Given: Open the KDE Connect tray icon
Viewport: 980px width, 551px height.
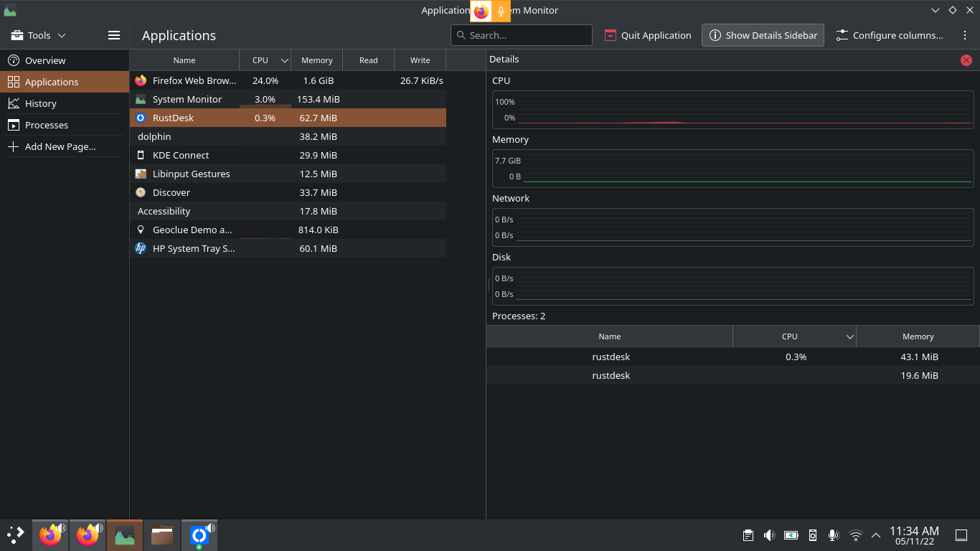Looking at the screenshot, I should tap(812, 535).
